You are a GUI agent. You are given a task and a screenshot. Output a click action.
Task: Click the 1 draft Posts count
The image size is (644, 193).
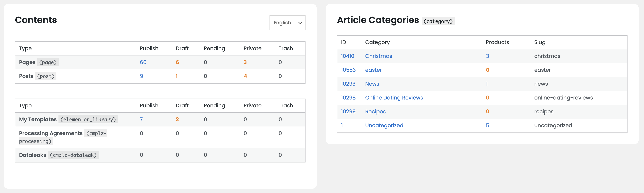177,76
